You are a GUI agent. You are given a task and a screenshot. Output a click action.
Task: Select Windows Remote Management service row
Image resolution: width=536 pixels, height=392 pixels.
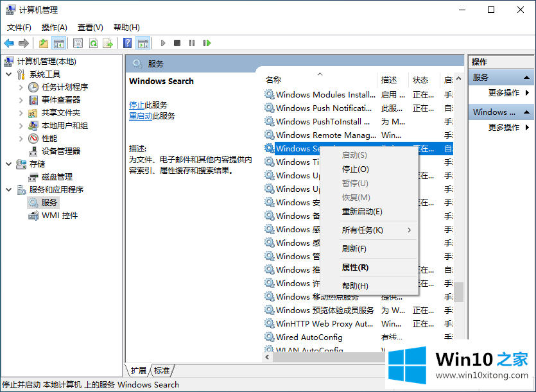click(358, 135)
